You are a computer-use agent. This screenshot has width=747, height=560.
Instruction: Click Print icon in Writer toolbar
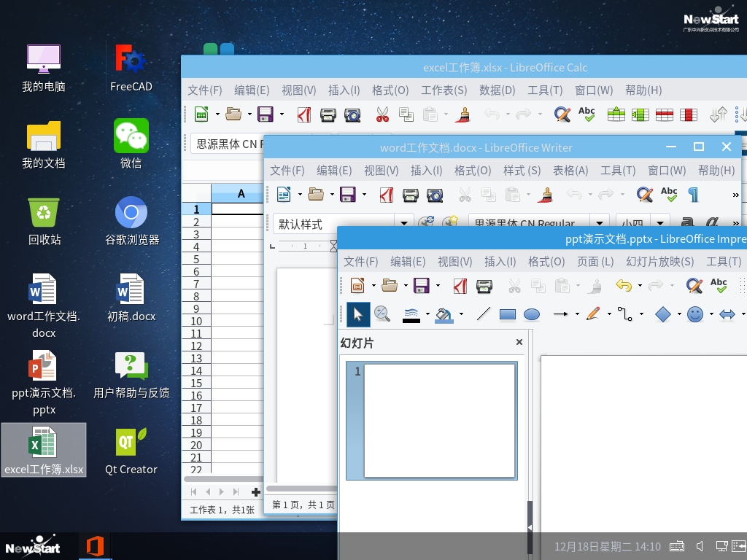[410, 195]
